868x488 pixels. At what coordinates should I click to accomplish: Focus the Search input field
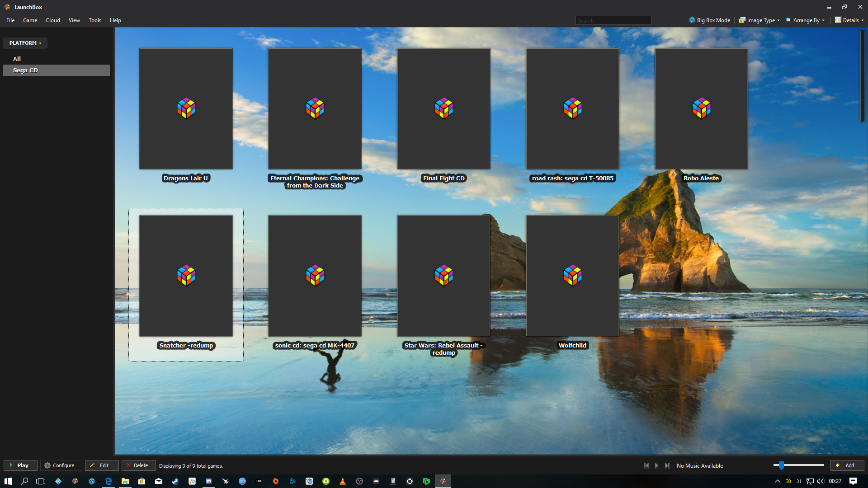(613, 20)
